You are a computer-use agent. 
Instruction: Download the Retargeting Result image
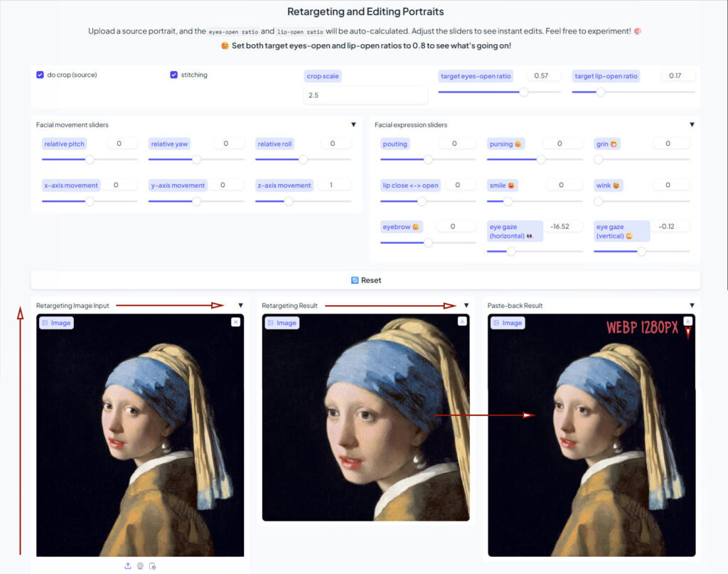tap(461, 322)
